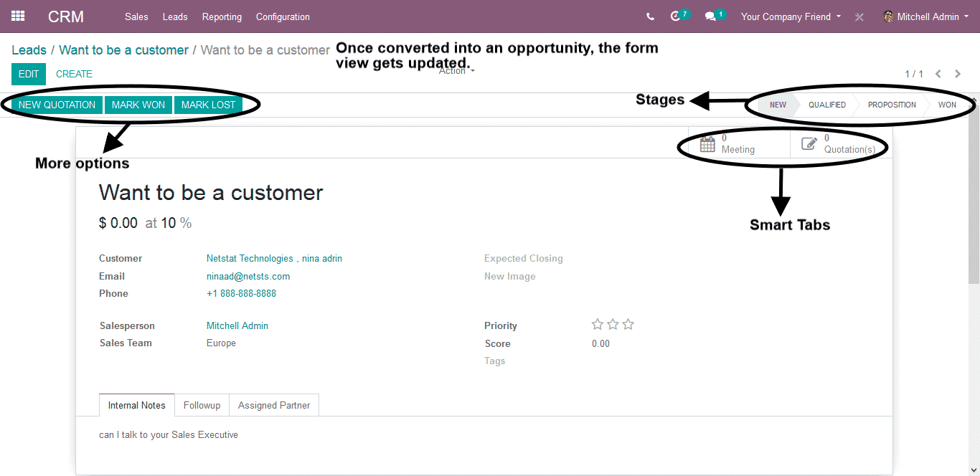
Task: Set priority to first star
Action: click(597, 325)
